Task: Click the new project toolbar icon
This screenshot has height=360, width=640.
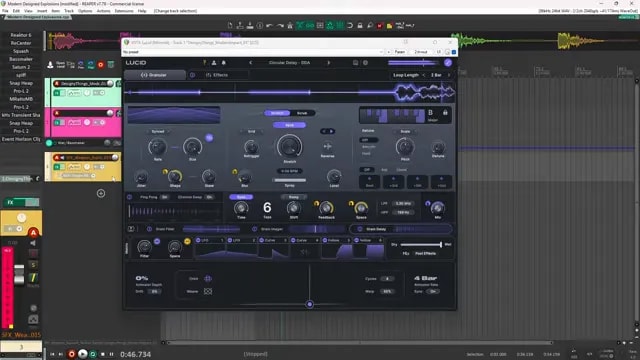Action: tap(230, 25)
